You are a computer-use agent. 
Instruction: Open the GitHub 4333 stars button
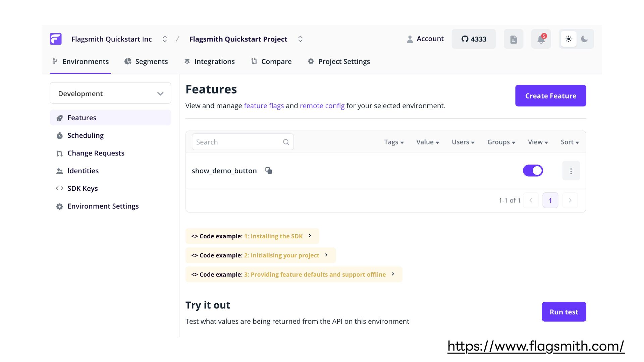pyautogui.click(x=474, y=39)
